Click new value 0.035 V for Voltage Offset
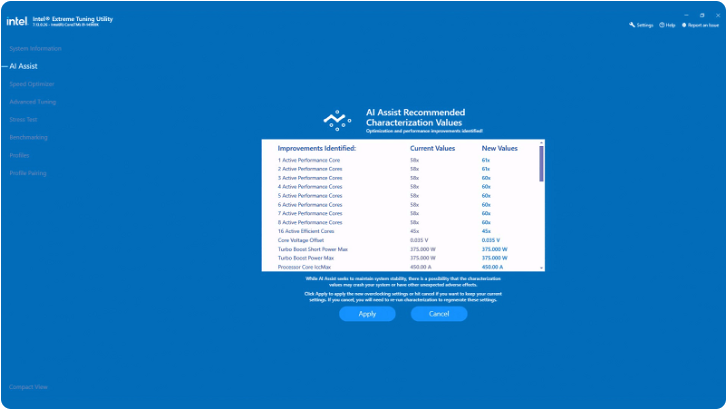The width and height of the screenshot is (726, 409). point(491,240)
